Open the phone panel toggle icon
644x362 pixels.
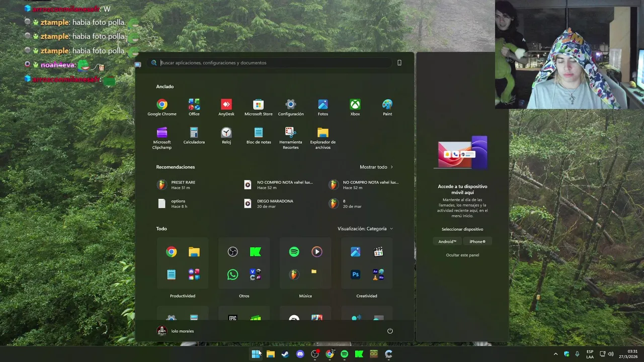click(399, 63)
